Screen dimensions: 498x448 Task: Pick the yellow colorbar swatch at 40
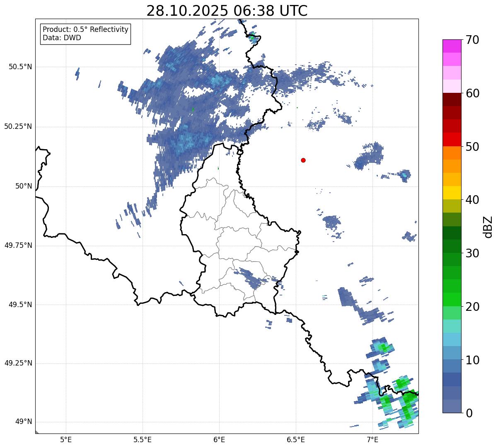coord(452,193)
